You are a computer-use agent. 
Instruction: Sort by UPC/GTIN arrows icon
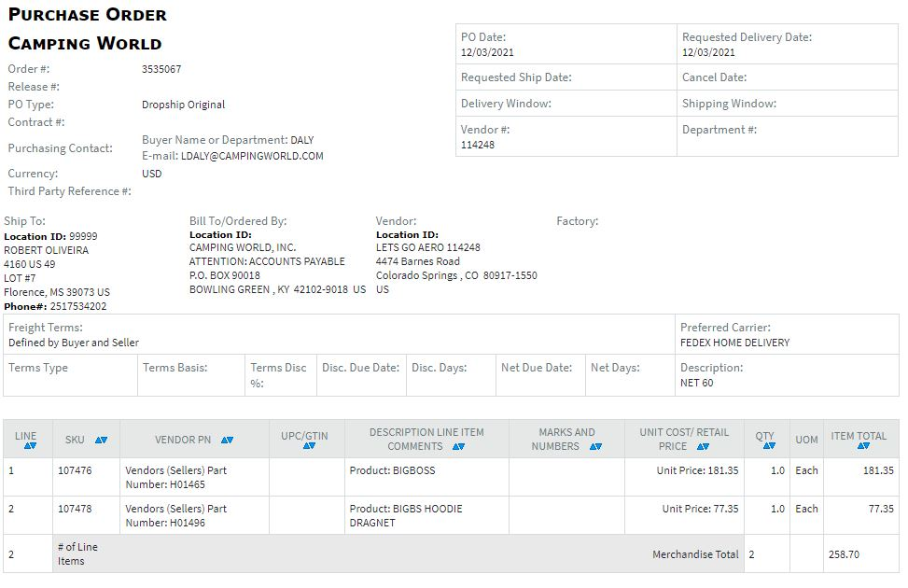pos(309,445)
